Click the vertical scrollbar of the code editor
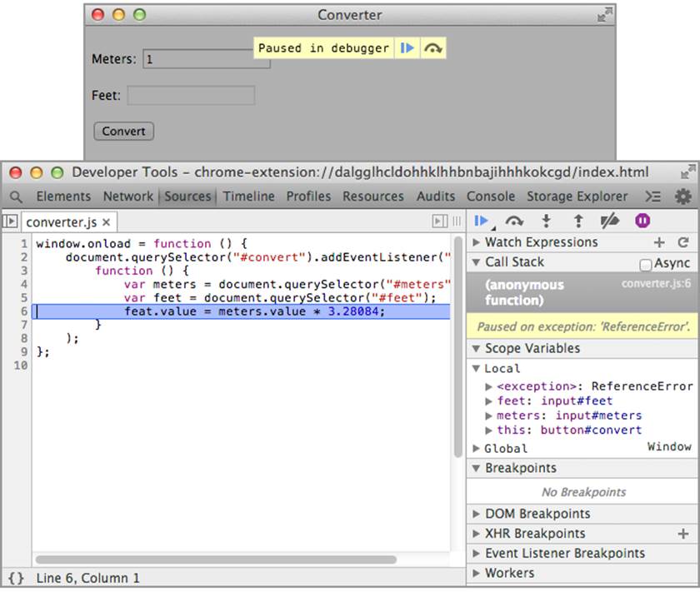The width and height of the screenshot is (700, 592). point(458,346)
